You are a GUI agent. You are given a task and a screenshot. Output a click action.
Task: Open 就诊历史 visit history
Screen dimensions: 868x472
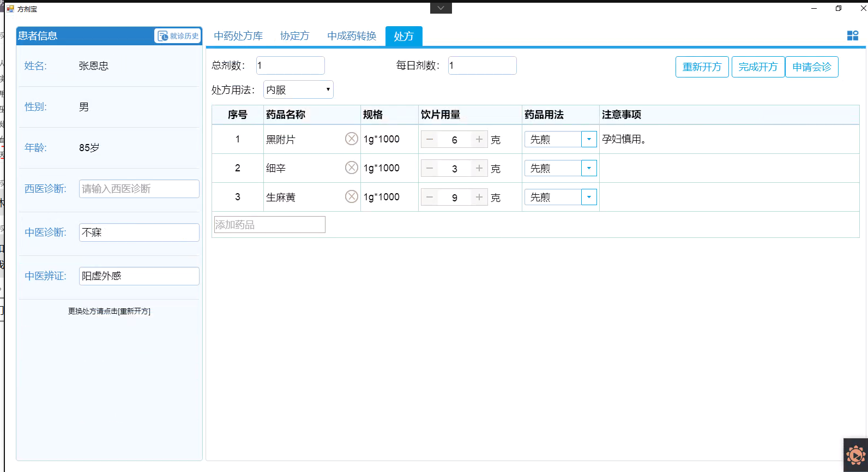[x=178, y=36]
